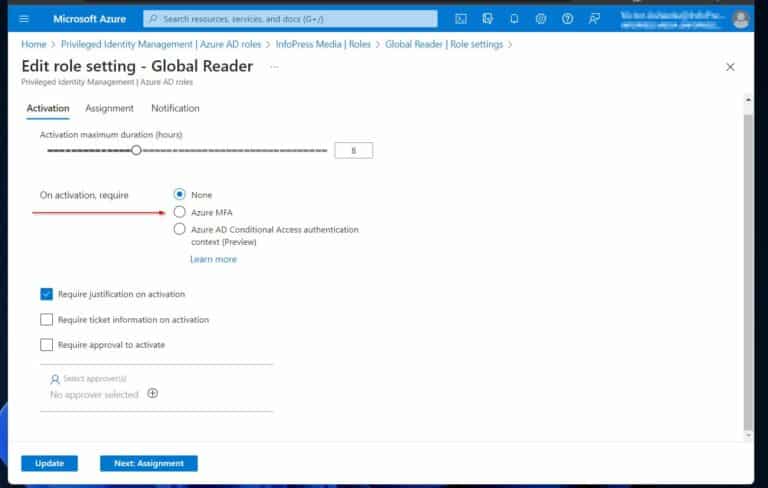
Task: Click the Update button
Action: [x=49, y=464]
